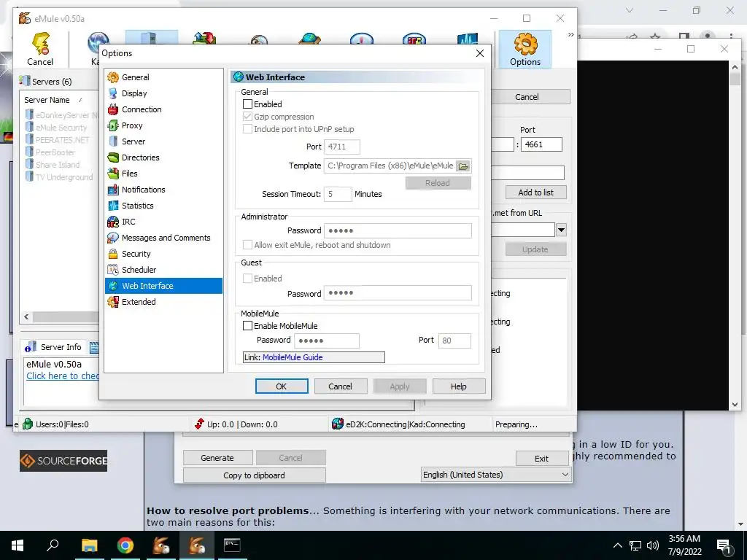Open File Explorer from the taskbar
Viewport: 747px width, 560px height.
[x=89, y=545]
